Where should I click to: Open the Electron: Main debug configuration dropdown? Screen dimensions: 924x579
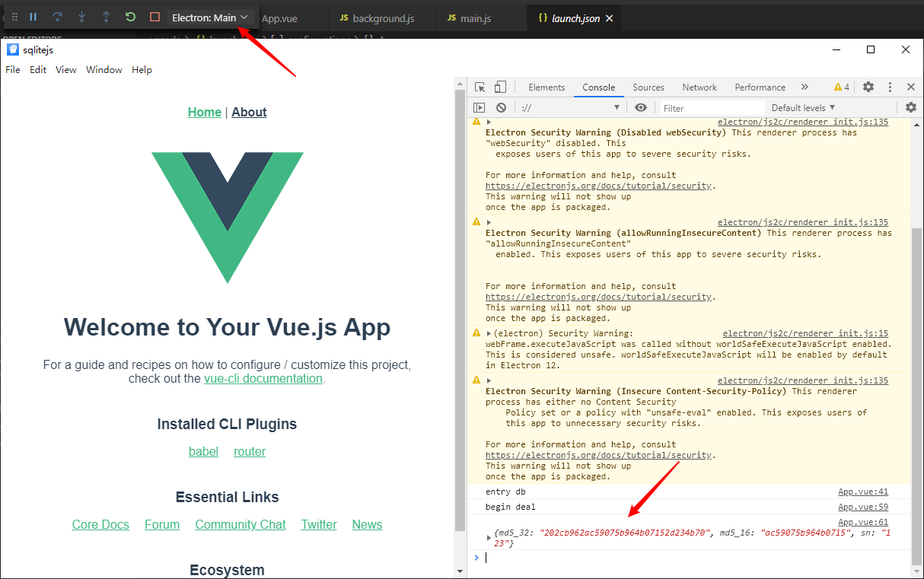click(x=210, y=17)
